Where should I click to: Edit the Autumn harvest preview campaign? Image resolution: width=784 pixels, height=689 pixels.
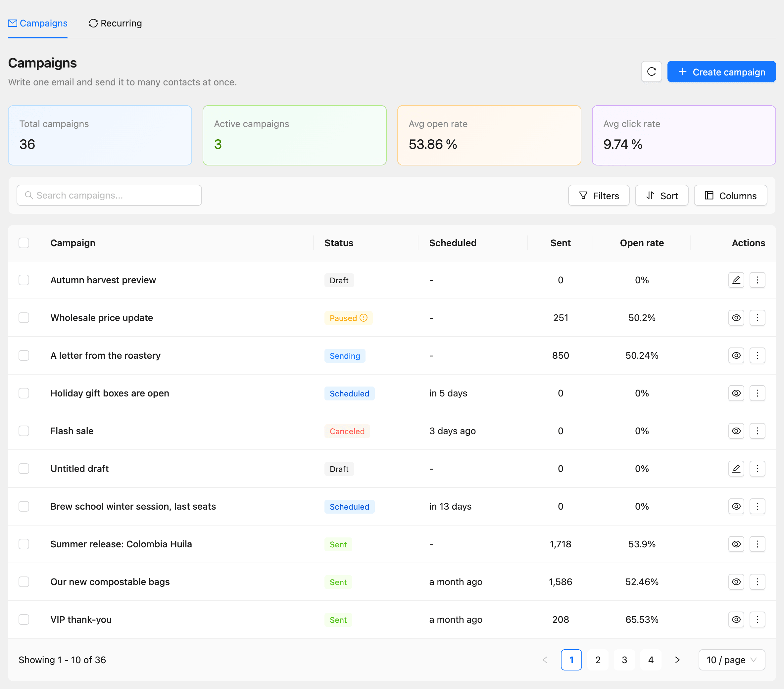(x=736, y=280)
